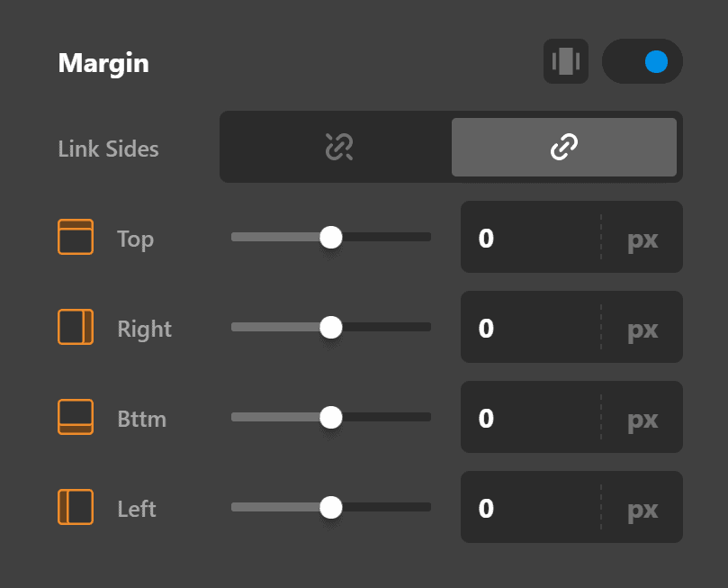The image size is (728, 588).
Task: Activate linked mode for margin sides
Action: [564, 146]
